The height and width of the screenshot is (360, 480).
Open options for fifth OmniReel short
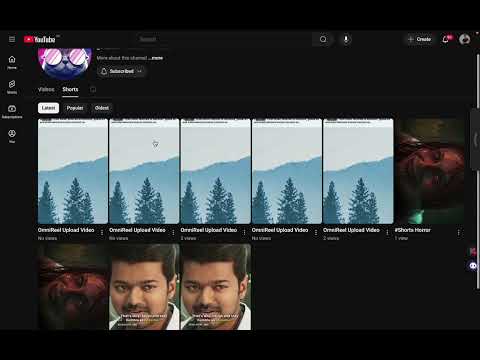[x=387, y=233]
